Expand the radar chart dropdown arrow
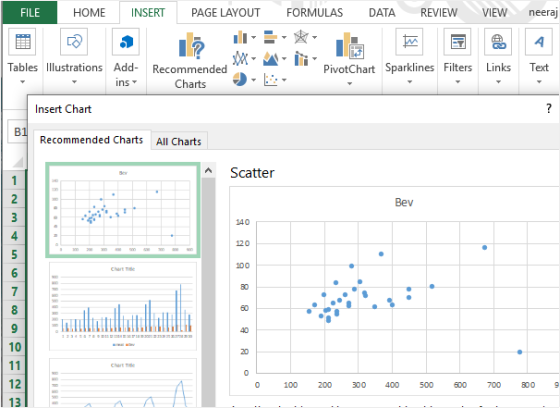 (x=315, y=37)
